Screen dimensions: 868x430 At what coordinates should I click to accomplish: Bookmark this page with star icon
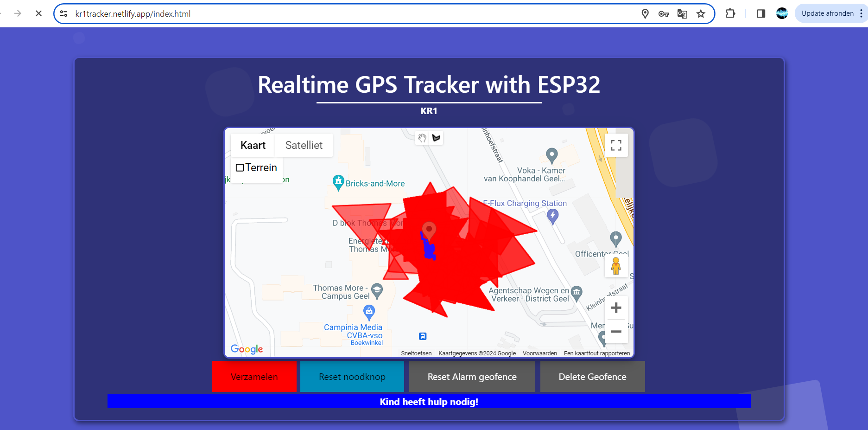pos(701,14)
